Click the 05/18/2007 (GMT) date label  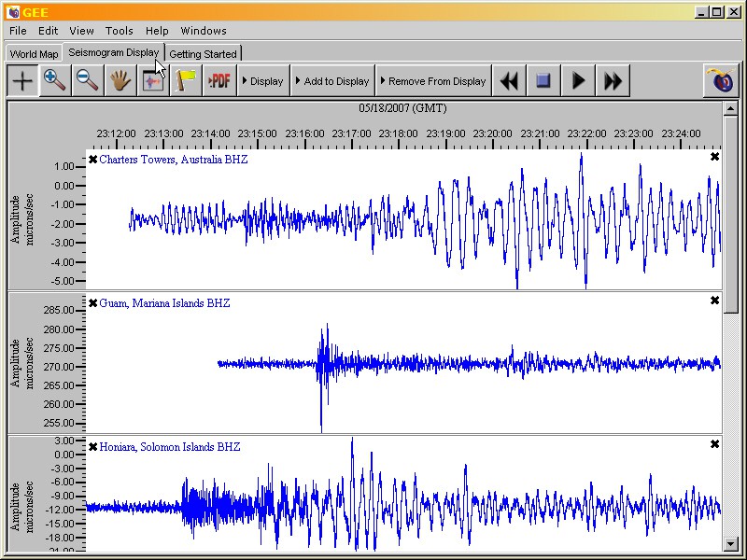403,108
